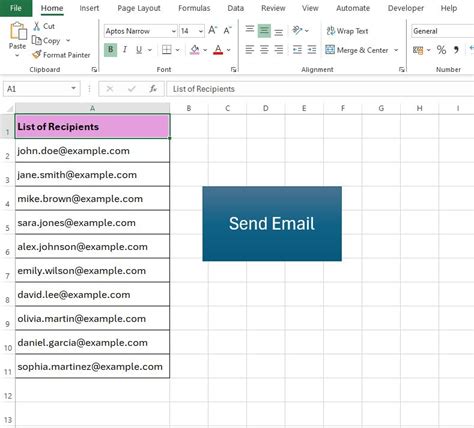Increase the cell indent
The image size is (474, 428).
click(312, 50)
